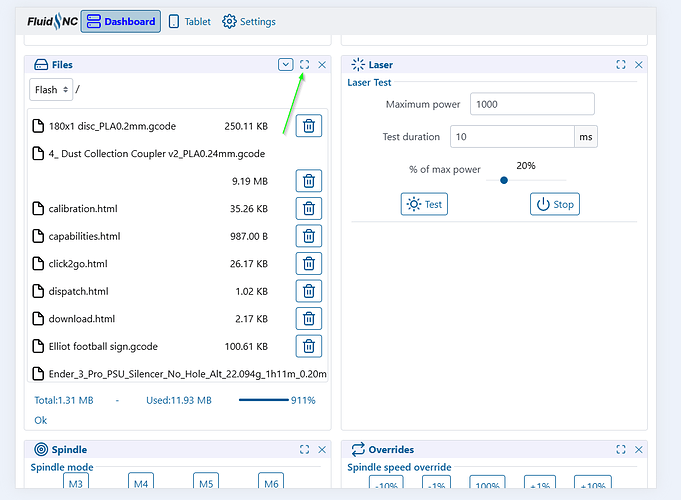681x500 pixels.
Task: Close the Overrides panel
Action: click(x=638, y=450)
